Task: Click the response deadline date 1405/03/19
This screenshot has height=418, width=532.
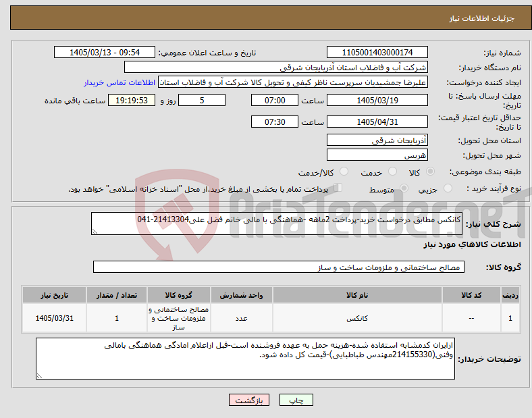Action: 377,100
